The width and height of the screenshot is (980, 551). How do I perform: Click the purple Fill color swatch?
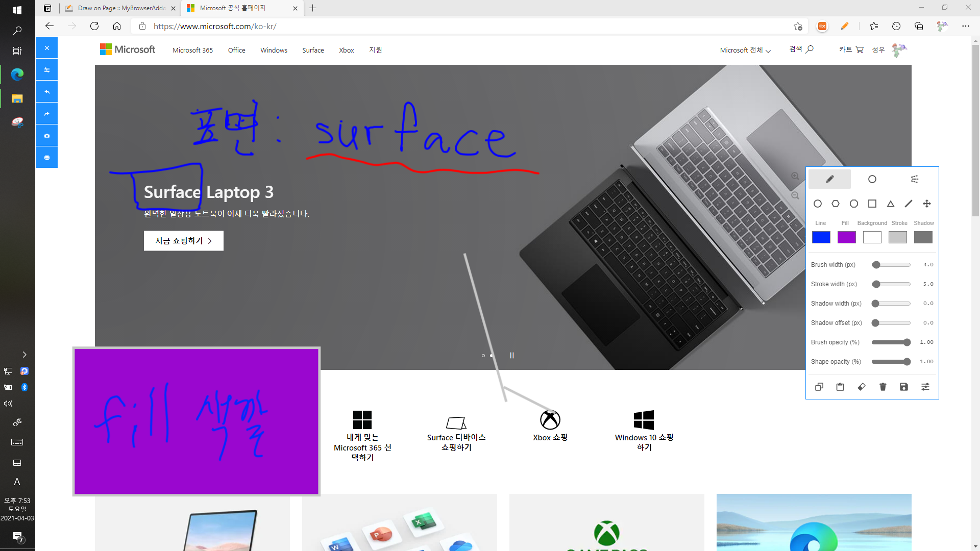pyautogui.click(x=846, y=237)
